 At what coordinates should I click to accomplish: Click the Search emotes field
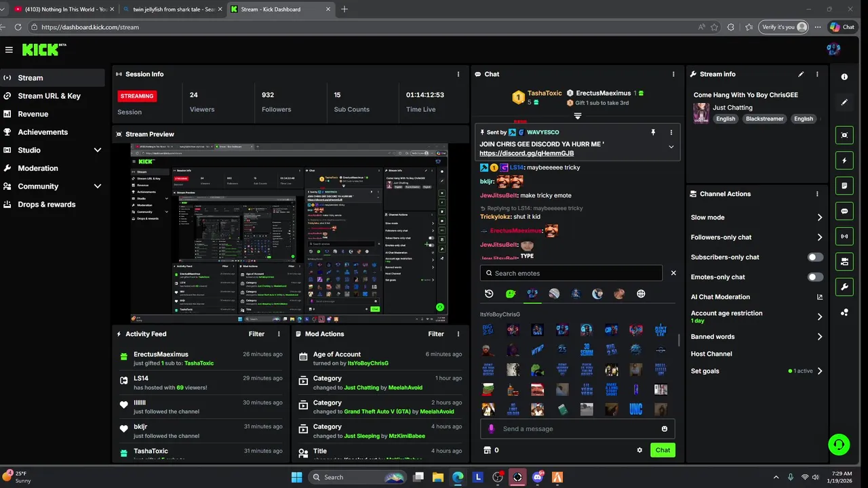pyautogui.click(x=571, y=273)
